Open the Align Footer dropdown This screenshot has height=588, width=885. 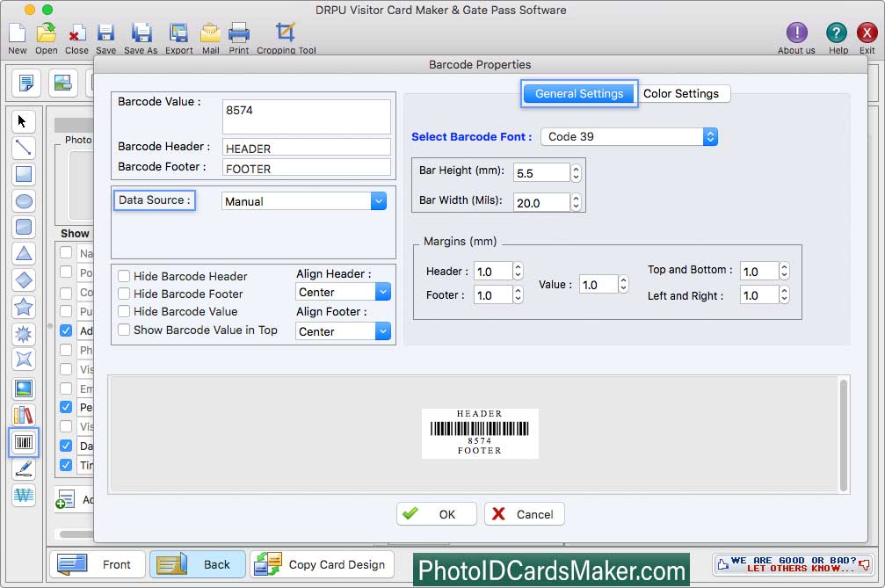(343, 331)
